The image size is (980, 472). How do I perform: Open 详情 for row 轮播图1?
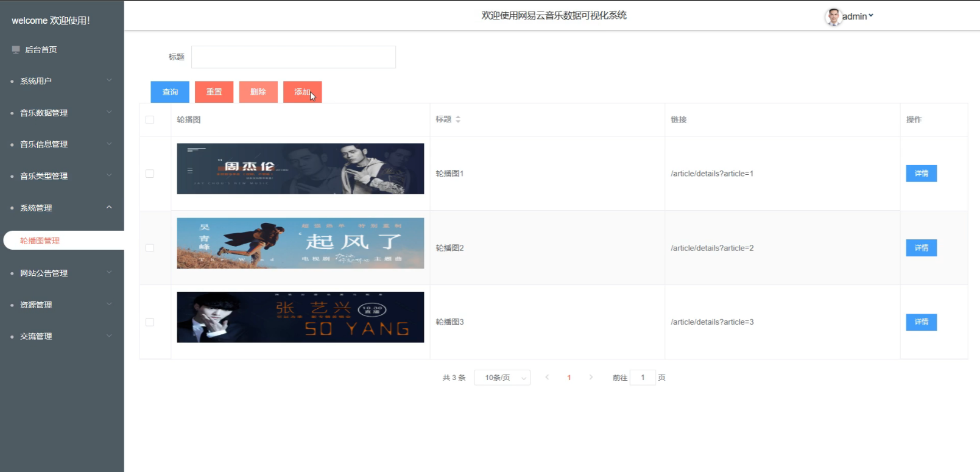922,174
